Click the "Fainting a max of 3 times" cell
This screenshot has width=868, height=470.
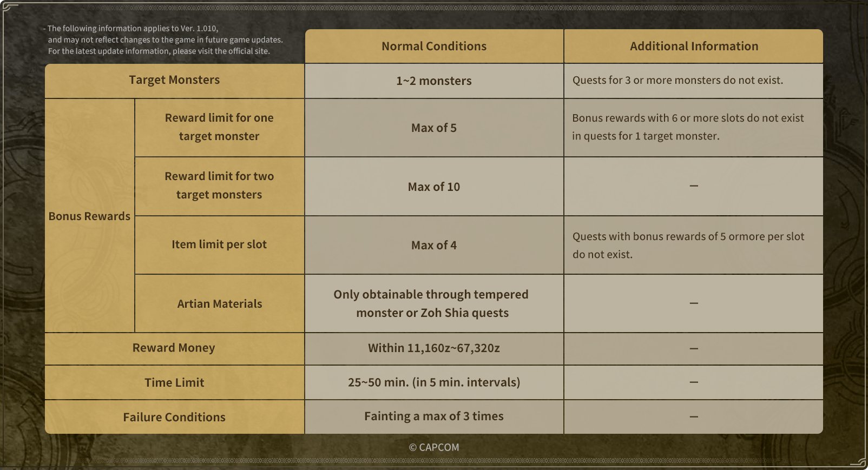pos(434,416)
